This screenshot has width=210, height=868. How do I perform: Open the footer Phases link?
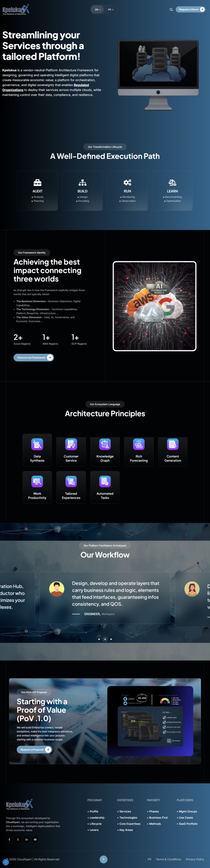coord(154,811)
